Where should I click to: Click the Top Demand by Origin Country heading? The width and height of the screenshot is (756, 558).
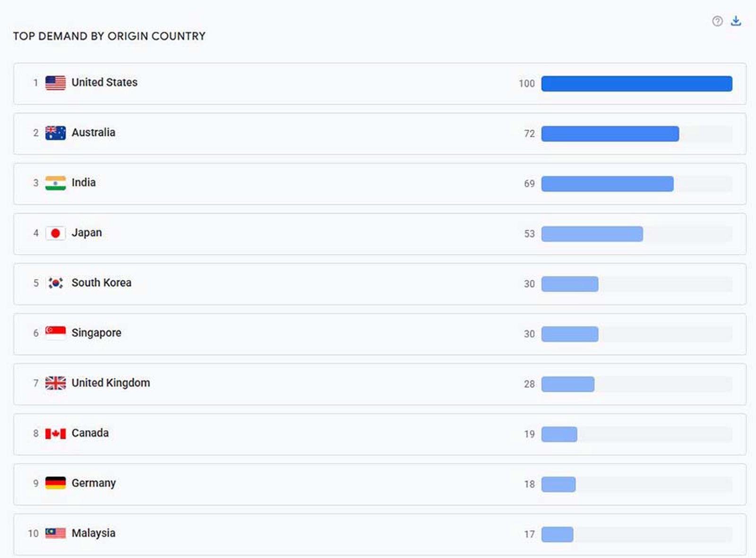click(x=109, y=36)
